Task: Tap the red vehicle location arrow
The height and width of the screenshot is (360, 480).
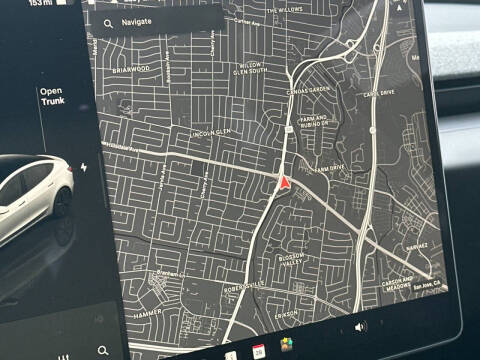Action: pos(284,183)
